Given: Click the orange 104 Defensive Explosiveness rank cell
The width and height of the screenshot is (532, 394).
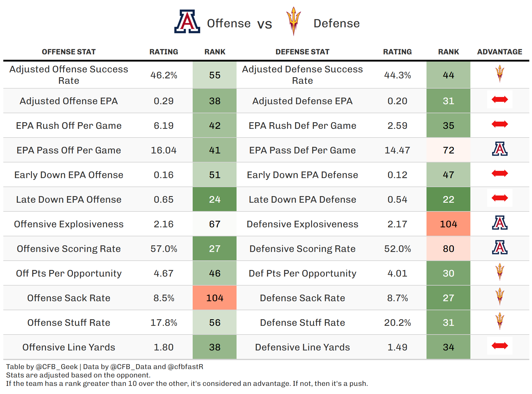Looking at the screenshot, I should click(x=448, y=224).
